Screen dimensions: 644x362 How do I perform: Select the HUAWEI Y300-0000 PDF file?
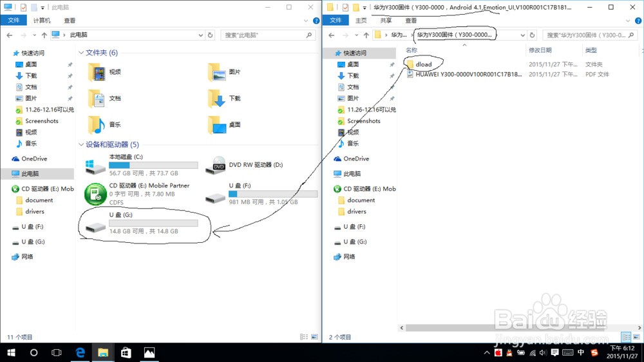tap(464, 74)
